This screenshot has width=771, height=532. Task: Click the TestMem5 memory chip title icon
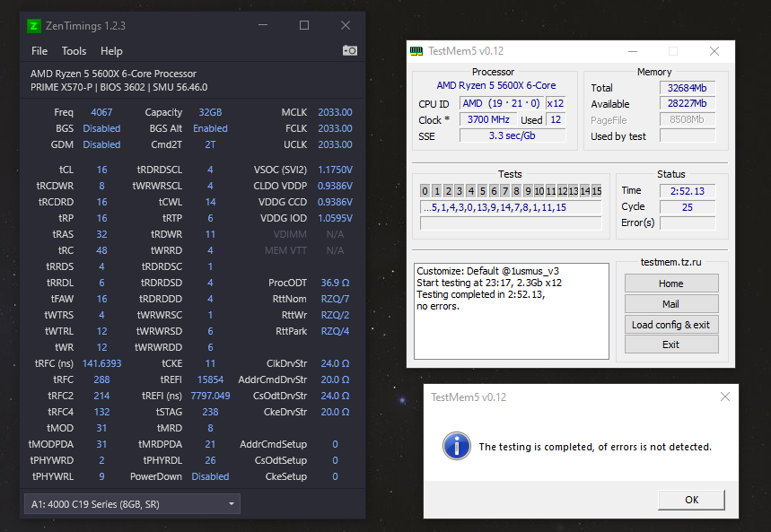coord(416,51)
